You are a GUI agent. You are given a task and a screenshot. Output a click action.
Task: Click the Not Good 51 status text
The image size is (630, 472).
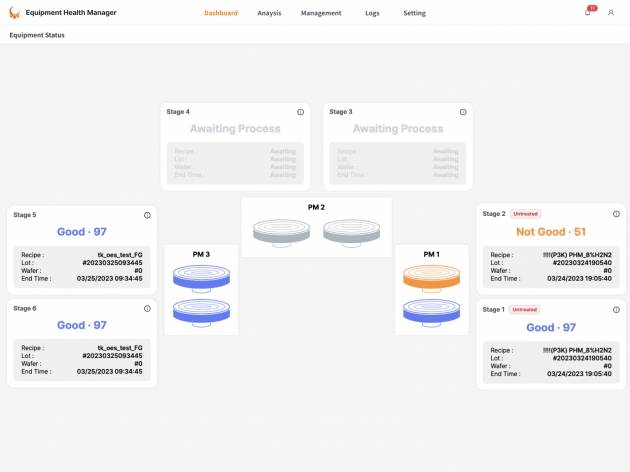click(x=551, y=232)
